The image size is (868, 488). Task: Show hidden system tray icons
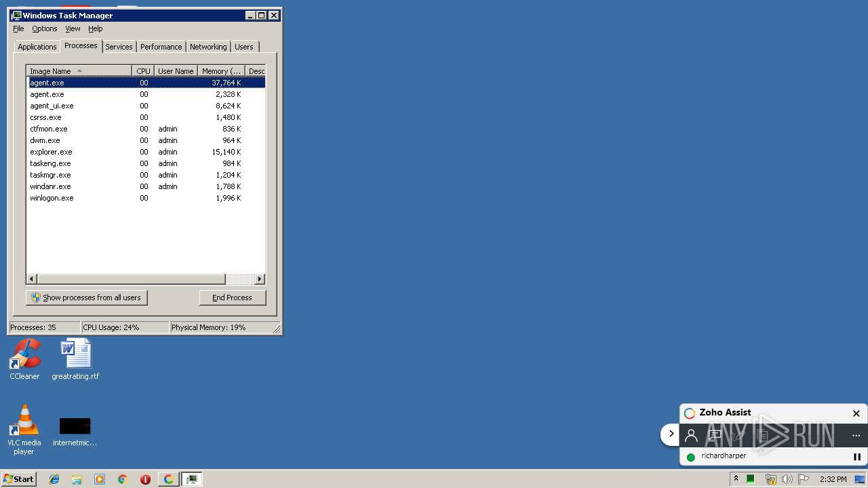736,479
